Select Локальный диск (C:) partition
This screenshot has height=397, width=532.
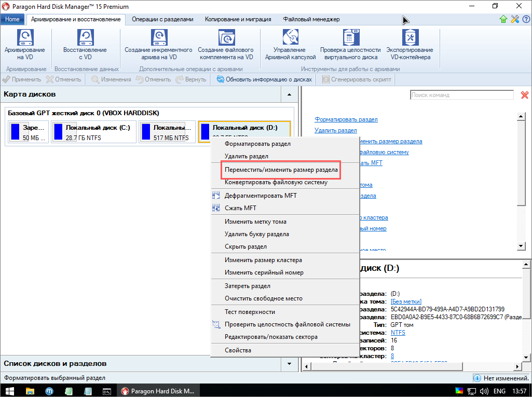point(93,132)
